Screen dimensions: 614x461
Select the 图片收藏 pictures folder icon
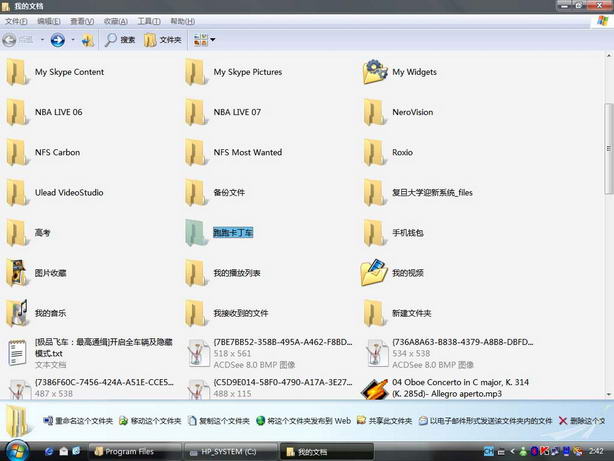pos(18,272)
